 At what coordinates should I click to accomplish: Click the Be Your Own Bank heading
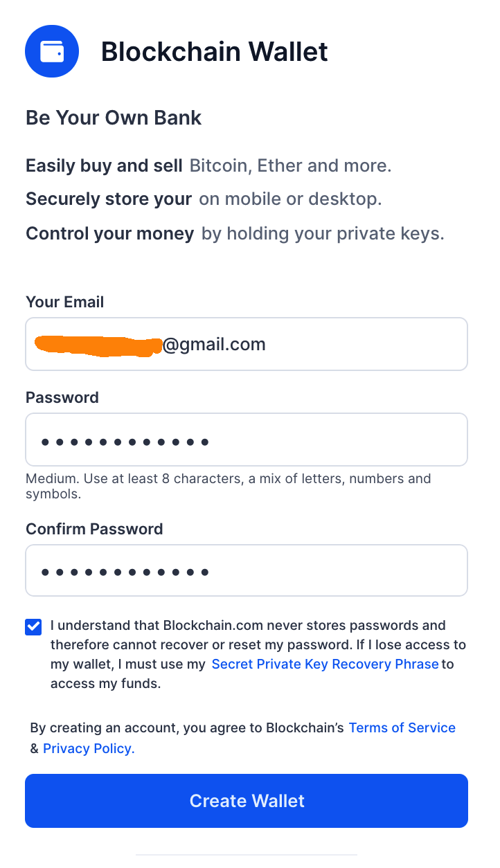pyautogui.click(x=114, y=118)
